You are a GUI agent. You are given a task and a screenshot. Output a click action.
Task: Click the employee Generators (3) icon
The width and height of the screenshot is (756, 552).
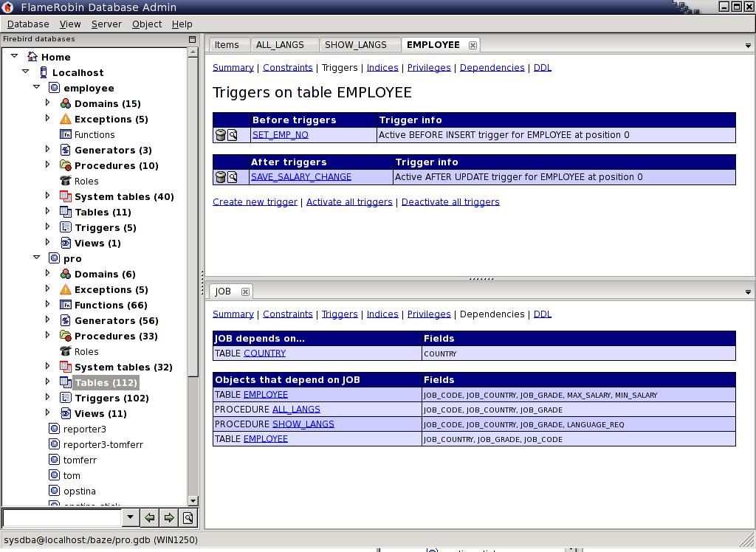(x=66, y=150)
